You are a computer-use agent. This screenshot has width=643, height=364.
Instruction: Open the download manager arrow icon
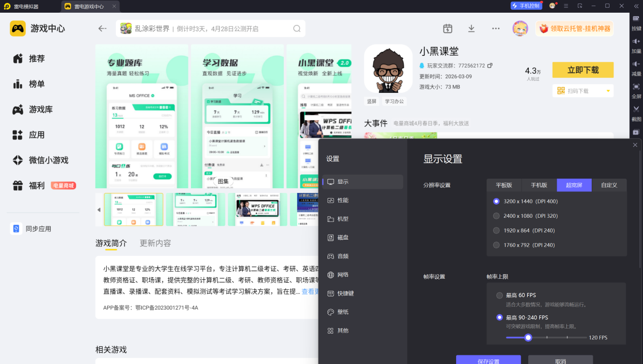[x=471, y=28]
